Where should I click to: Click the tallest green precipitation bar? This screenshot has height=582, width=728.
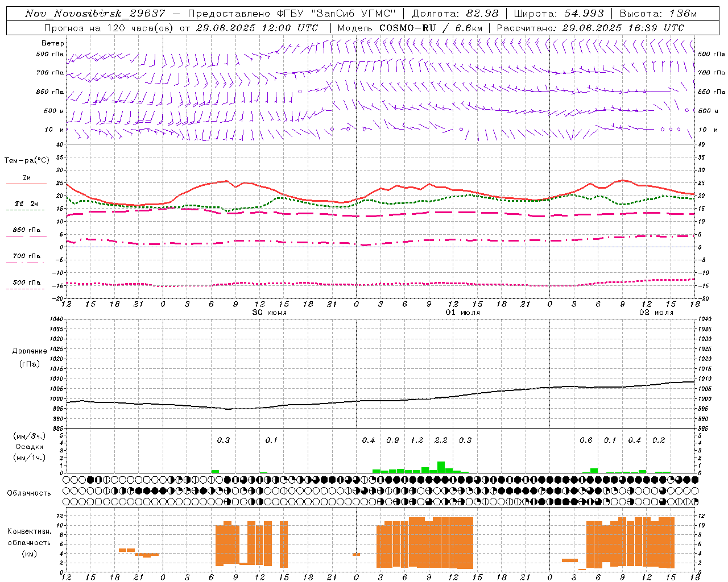click(x=441, y=467)
